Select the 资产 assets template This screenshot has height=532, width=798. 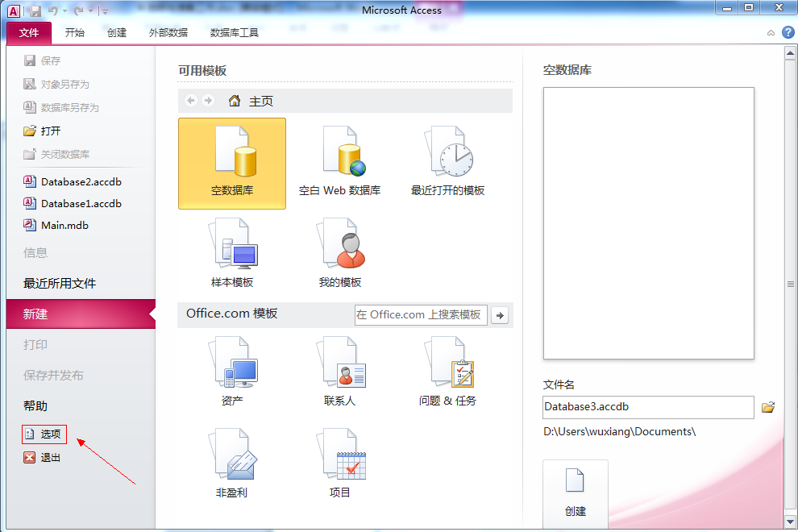click(232, 372)
